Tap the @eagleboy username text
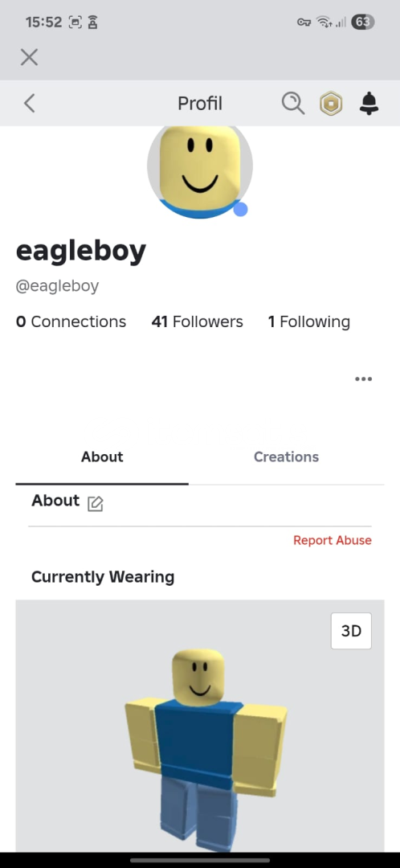The width and height of the screenshot is (400, 868). 57,286
